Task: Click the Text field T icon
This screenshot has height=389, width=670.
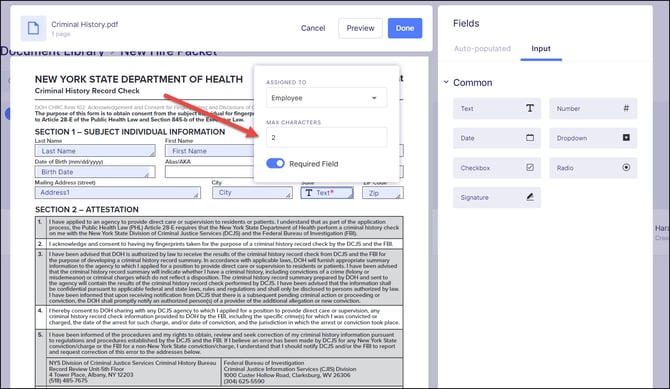Action: (x=530, y=108)
